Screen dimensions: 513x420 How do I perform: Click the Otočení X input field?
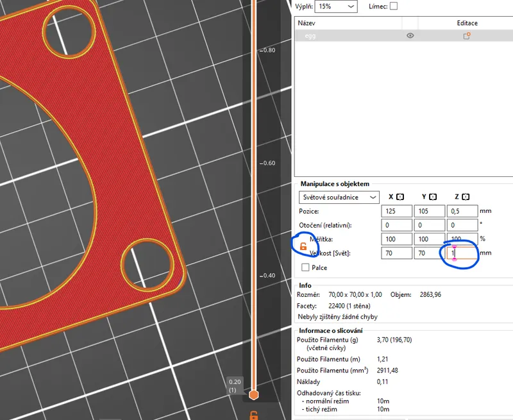(396, 225)
